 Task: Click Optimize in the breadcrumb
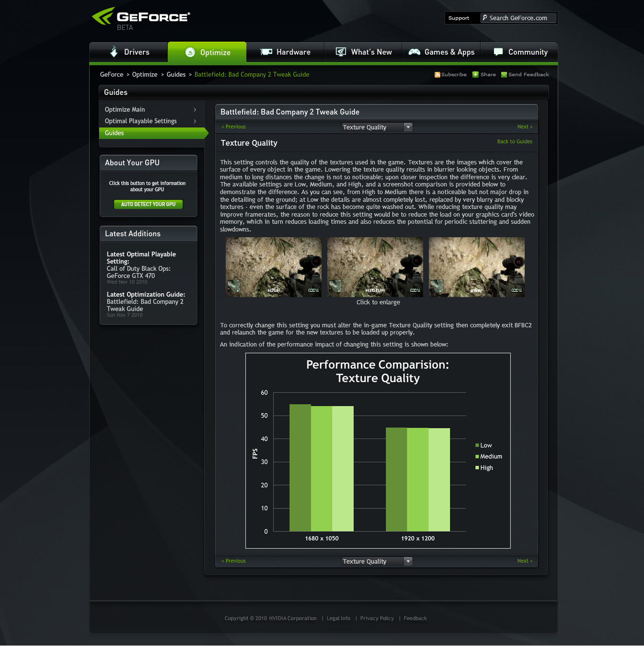coord(145,74)
